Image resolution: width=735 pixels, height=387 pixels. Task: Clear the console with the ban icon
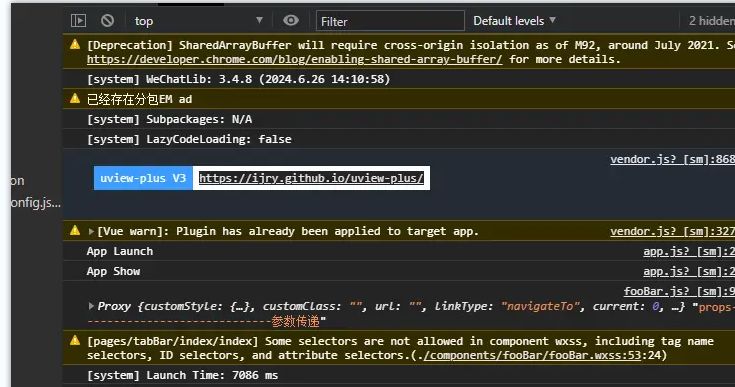point(107,21)
